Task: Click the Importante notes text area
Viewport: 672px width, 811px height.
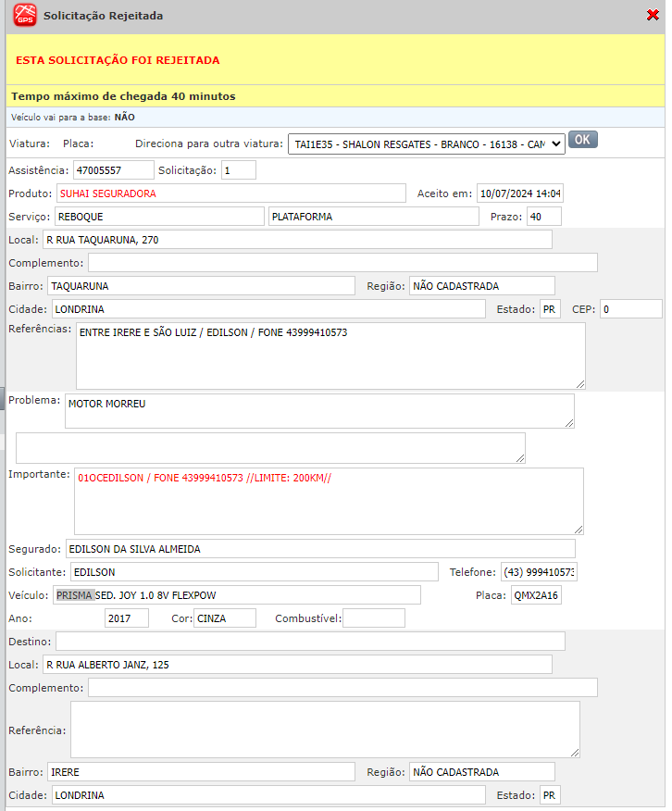Action: pyautogui.click(x=328, y=501)
